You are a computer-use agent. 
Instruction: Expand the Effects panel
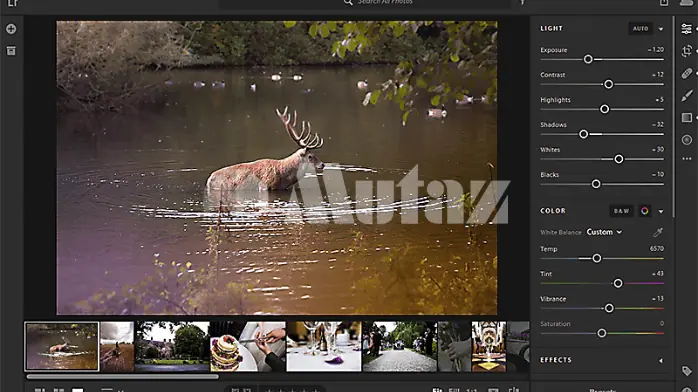point(661,360)
